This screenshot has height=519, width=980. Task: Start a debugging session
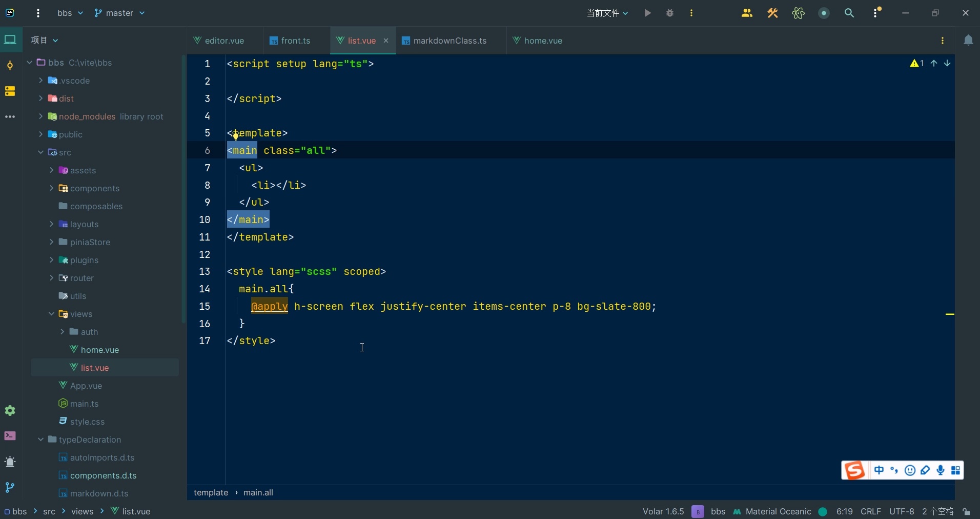[x=669, y=13]
